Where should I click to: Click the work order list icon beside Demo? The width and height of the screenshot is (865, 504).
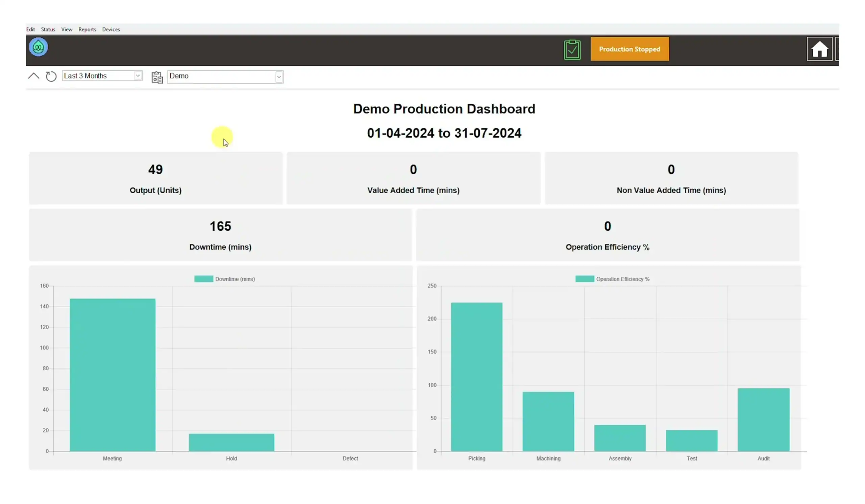click(157, 77)
